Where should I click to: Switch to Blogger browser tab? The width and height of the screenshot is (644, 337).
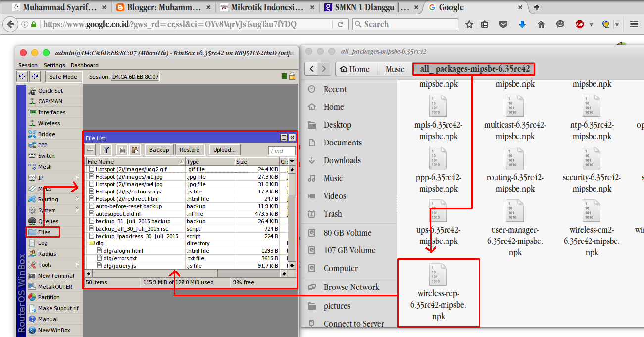click(x=163, y=7)
